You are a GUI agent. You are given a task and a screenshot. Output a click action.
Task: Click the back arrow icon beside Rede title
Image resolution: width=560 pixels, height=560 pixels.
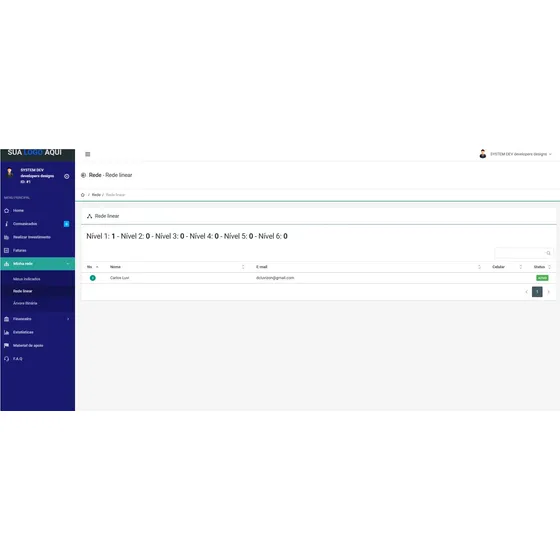(x=83, y=175)
